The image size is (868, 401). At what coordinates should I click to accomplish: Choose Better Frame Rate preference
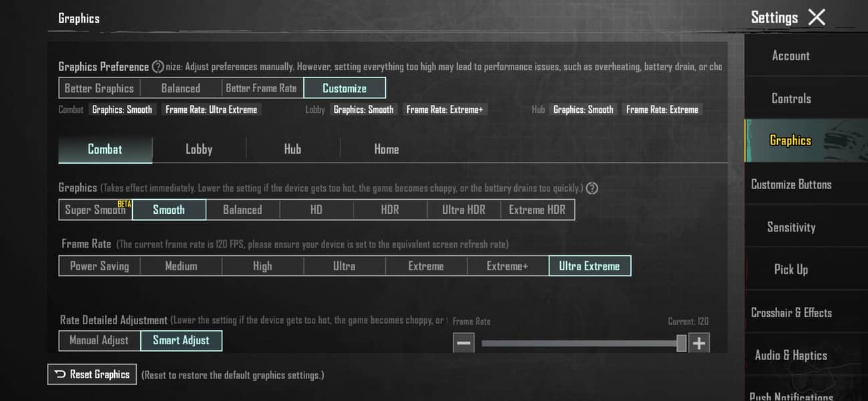click(261, 88)
